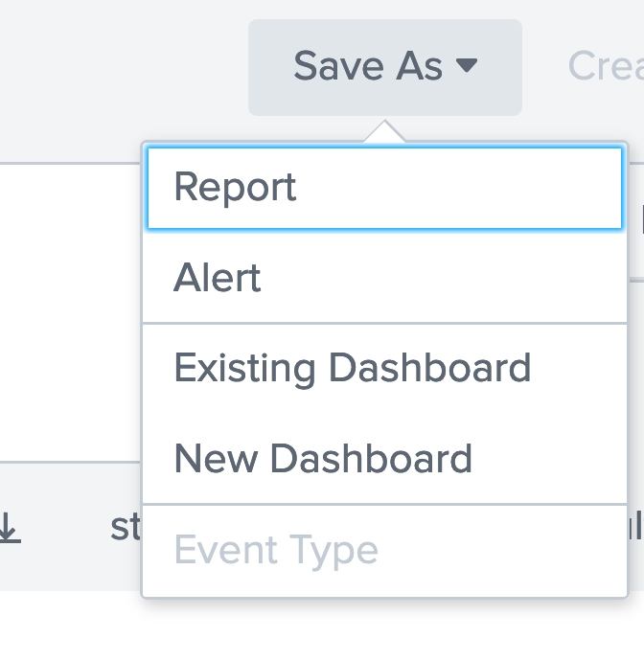This screenshot has height=661, width=644.
Task: Pick the Alert save option
Action: (x=218, y=279)
